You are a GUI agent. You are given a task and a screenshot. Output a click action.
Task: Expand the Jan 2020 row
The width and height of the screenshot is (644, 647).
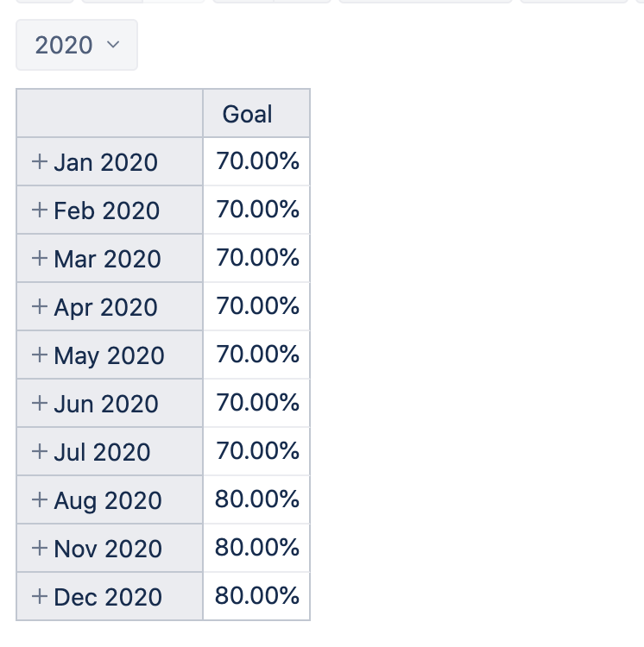(x=40, y=161)
